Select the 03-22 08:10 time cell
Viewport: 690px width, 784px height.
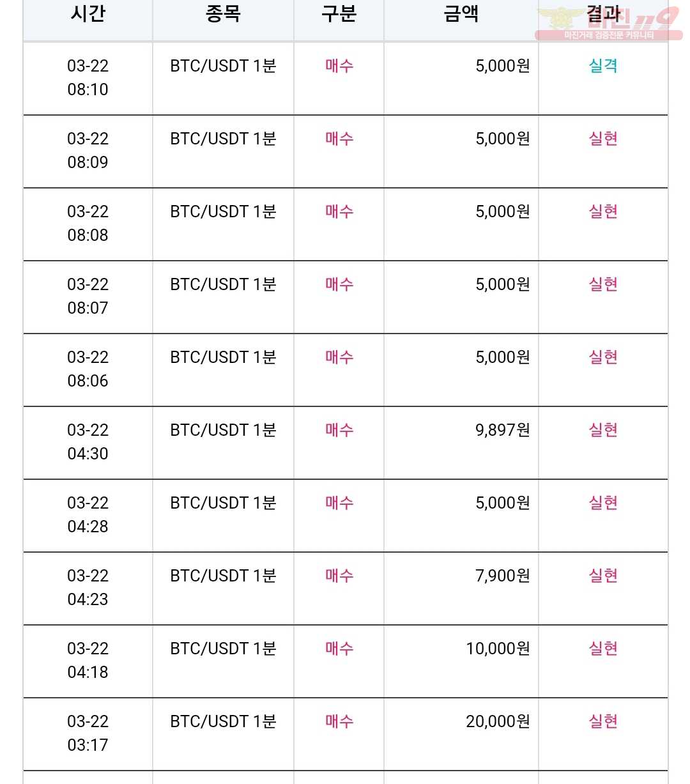coord(88,78)
